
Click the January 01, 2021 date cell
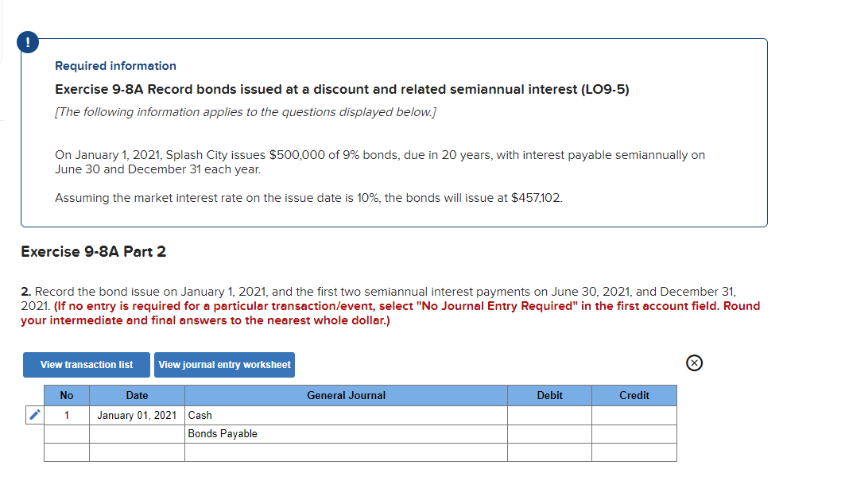pos(136,414)
